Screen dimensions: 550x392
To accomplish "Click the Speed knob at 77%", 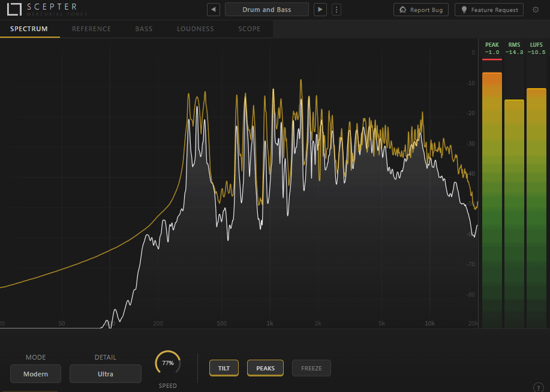I will (x=168, y=363).
